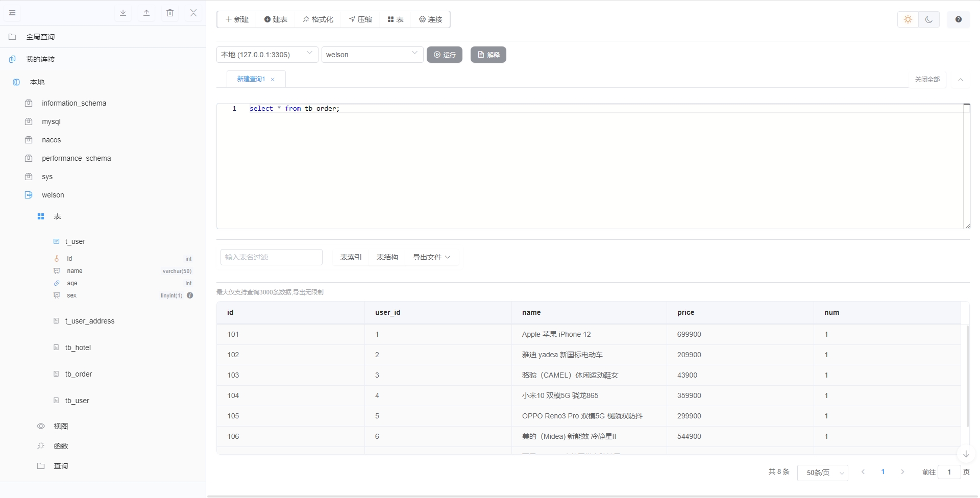Toggle the sidebar hamburger menu icon
Image resolution: width=980 pixels, height=498 pixels.
pyautogui.click(x=12, y=13)
